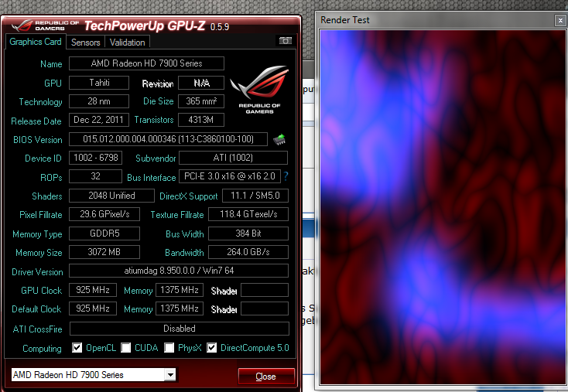Click the BIOS Version label
The height and width of the screenshot is (392, 568).
pos(38,140)
